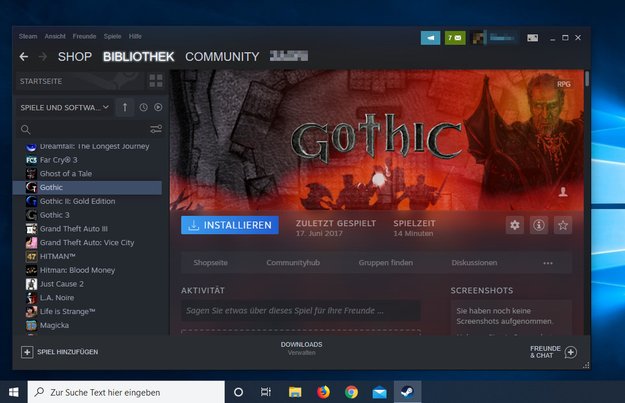Open the Gruppen finden link

click(385, 263)
